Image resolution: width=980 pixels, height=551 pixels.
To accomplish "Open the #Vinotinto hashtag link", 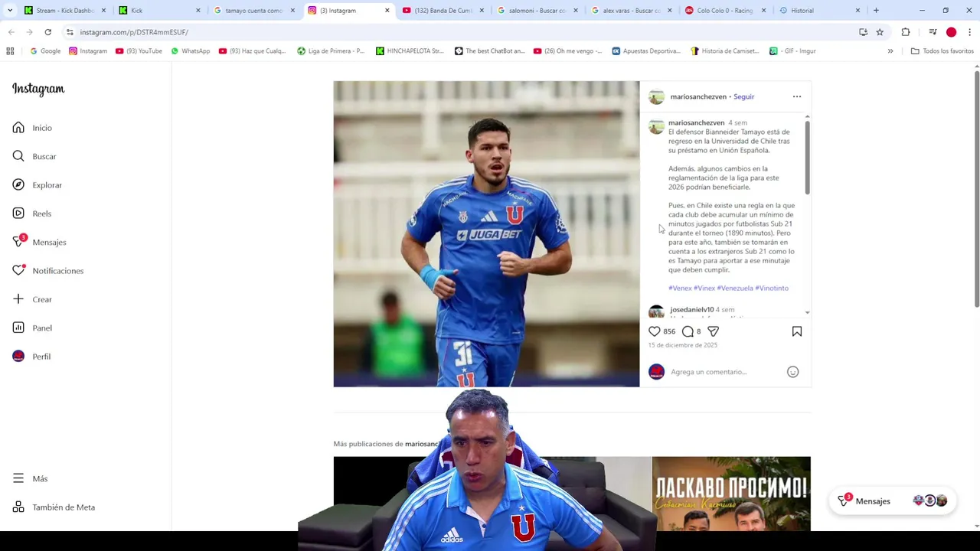I will [x=772, y=288].
